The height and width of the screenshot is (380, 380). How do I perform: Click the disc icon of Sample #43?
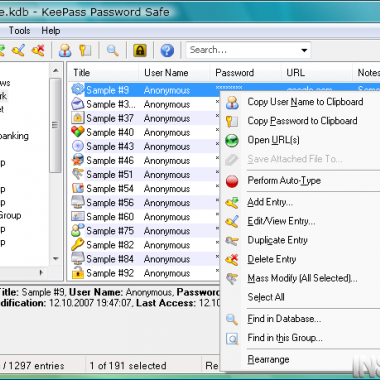point(78,146)
